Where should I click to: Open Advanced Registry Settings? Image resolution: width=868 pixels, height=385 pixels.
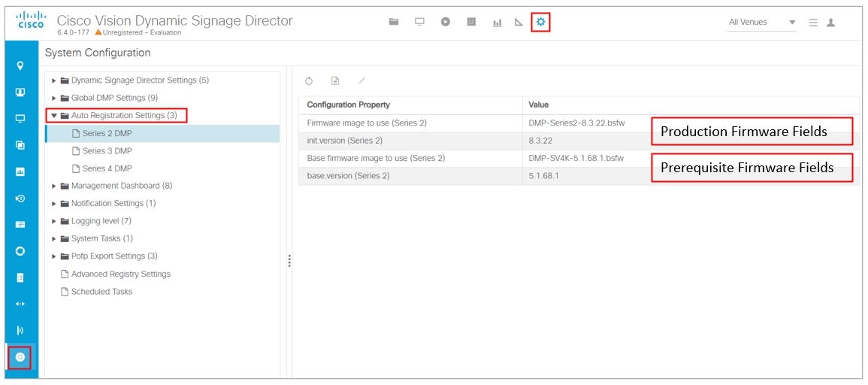point(121,274)
